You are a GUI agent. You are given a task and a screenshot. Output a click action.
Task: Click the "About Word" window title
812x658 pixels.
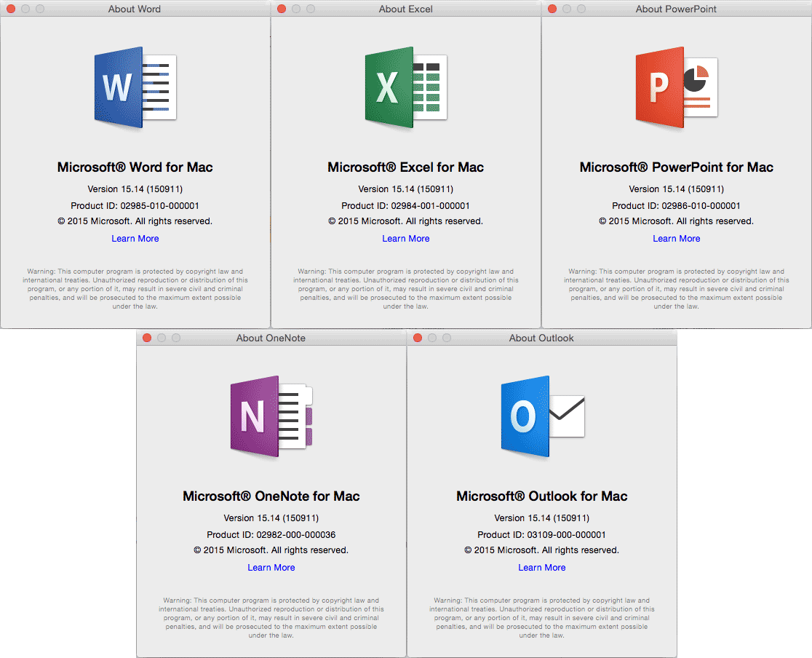[135, 9]
